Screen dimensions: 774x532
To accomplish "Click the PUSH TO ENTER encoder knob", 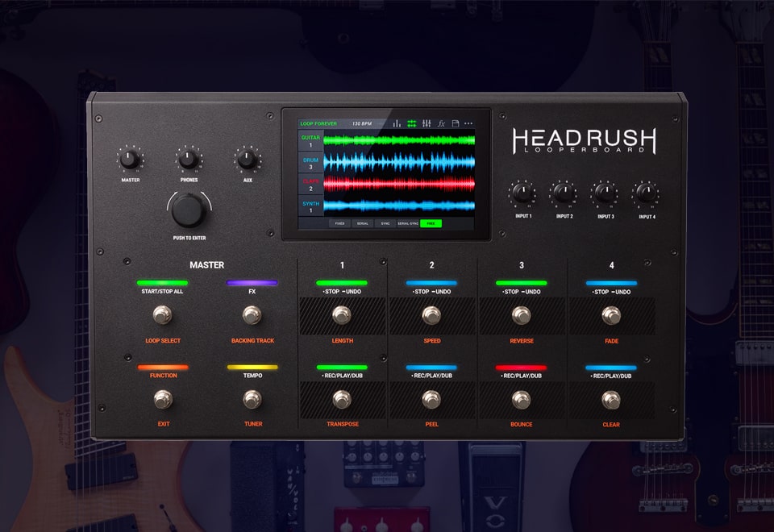I will click(x=188, y=210).
